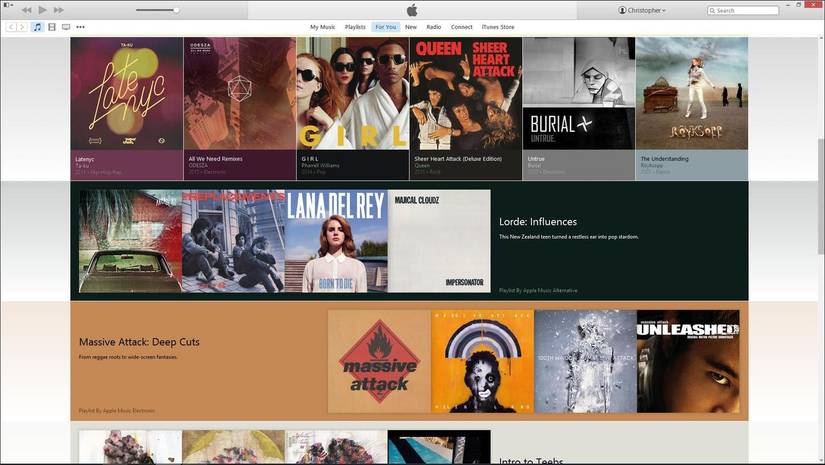Click the 'G I R L' album title
This screenshot has width=825, height=465.
click(310, 159)
